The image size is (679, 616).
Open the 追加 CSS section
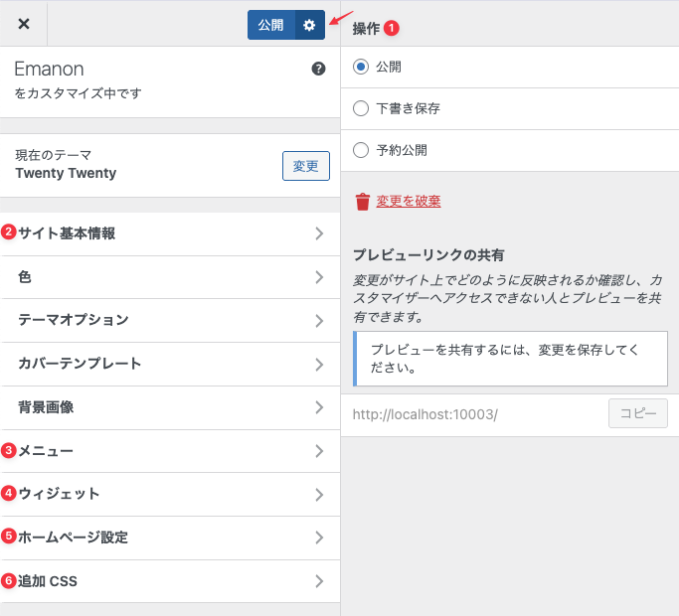169,581
